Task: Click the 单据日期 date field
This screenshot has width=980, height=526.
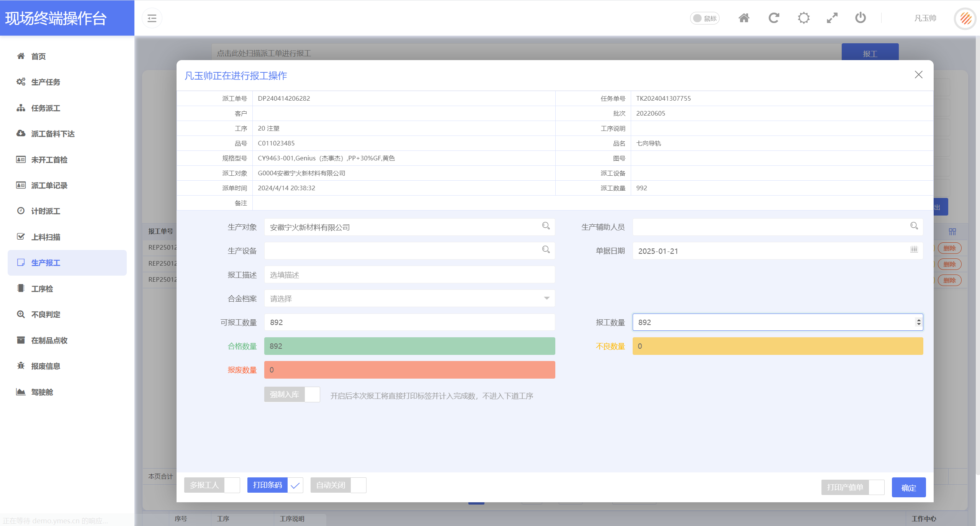Action: click(777, 251)
